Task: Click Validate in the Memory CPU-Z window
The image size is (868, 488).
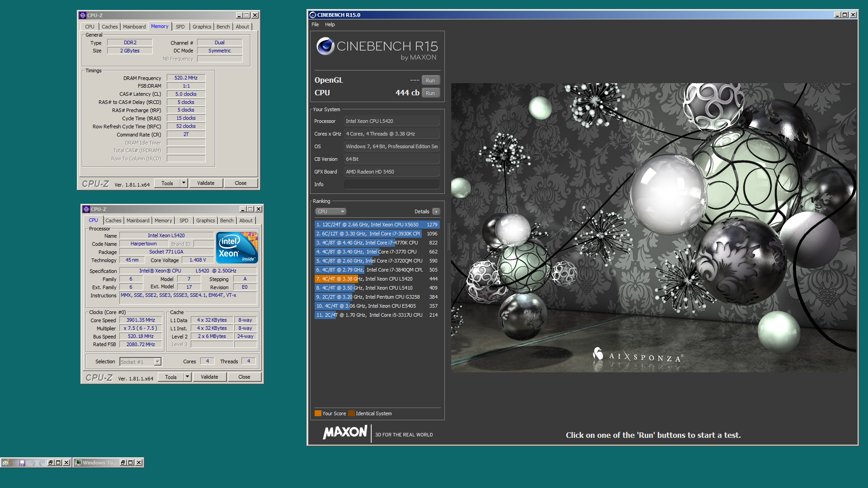Action: (x=206, y=183)
